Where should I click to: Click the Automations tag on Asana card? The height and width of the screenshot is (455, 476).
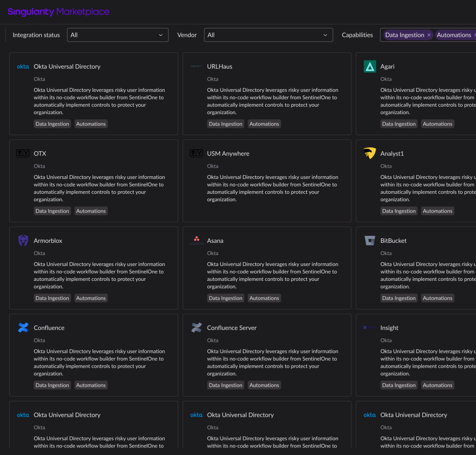264,298
